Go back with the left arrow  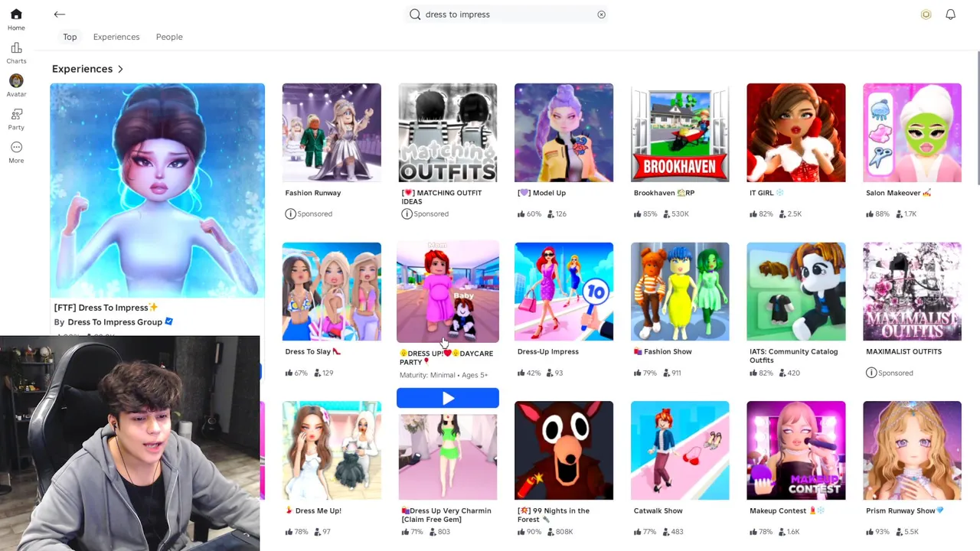[60, 14]
